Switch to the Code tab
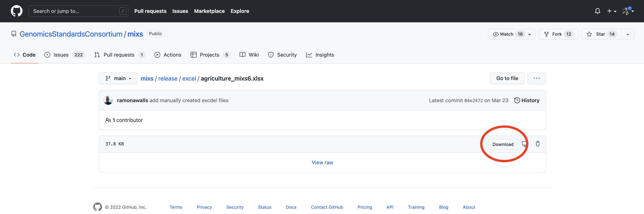This screenshot has width=644, height=214. [25, 55]
